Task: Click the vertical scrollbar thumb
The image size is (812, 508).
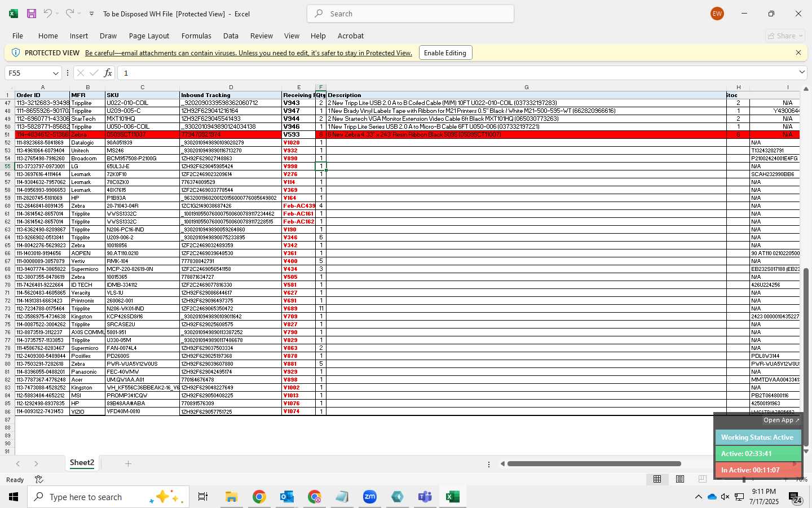Action: 806,357
